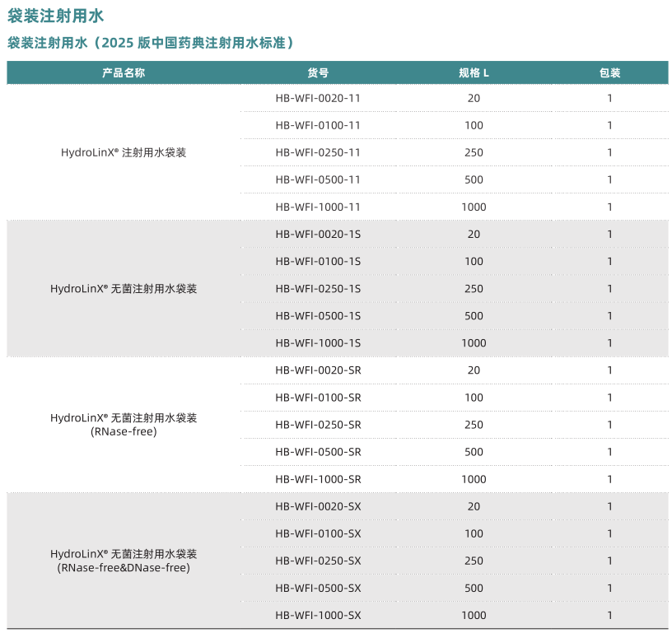This screenshot has height=633, width=672.
Task: Click item number HB-WFI-1000-11
Action: [x=318, y=207]
